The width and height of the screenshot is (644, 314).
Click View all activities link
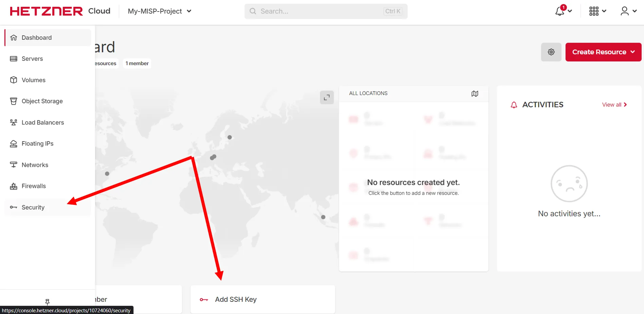pos(614,105)
